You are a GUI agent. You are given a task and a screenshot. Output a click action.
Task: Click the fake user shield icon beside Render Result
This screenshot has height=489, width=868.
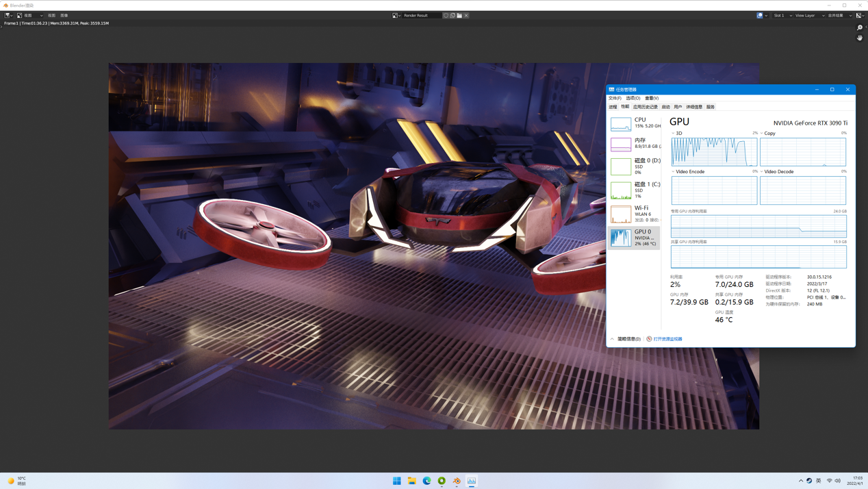point(446,15)
